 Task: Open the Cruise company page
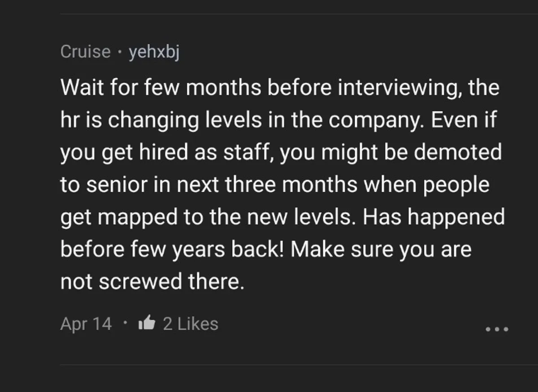point(85,52)
